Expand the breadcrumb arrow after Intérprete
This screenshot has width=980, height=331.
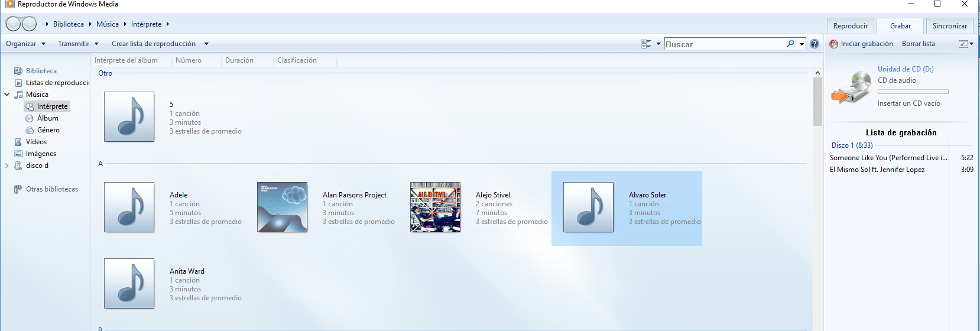[x=168, y=24]
